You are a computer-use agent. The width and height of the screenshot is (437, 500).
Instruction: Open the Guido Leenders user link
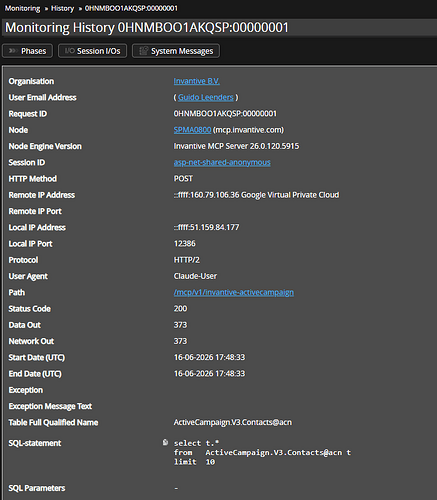click(x=205, y=97)
